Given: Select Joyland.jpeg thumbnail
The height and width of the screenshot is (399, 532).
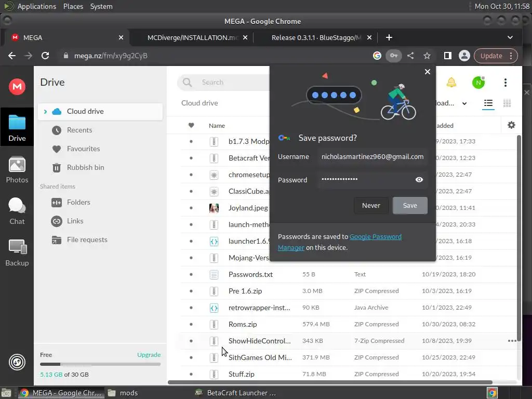Looking at the screenshot, I should click(214, 208).
